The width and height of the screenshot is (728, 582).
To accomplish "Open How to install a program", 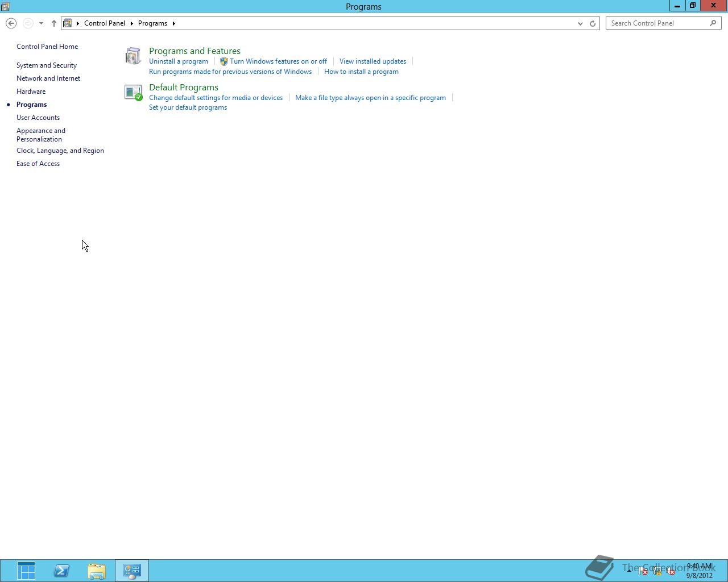I will [361, 72].
